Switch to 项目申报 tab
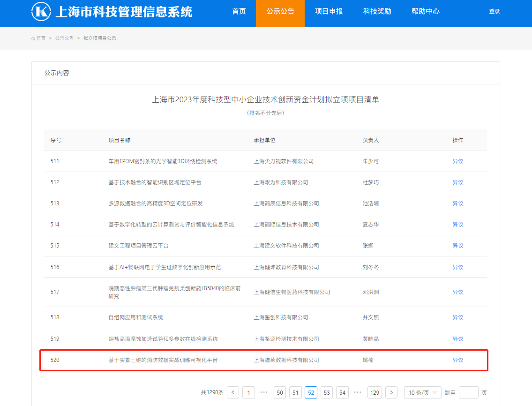This screenshot has height=406, width=532. pyautogui.click(x=329, y=12)
